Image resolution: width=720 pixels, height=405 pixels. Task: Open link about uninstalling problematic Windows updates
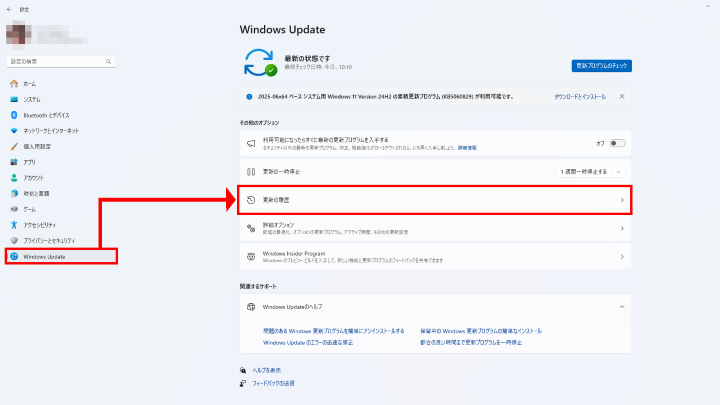(333, 331)
